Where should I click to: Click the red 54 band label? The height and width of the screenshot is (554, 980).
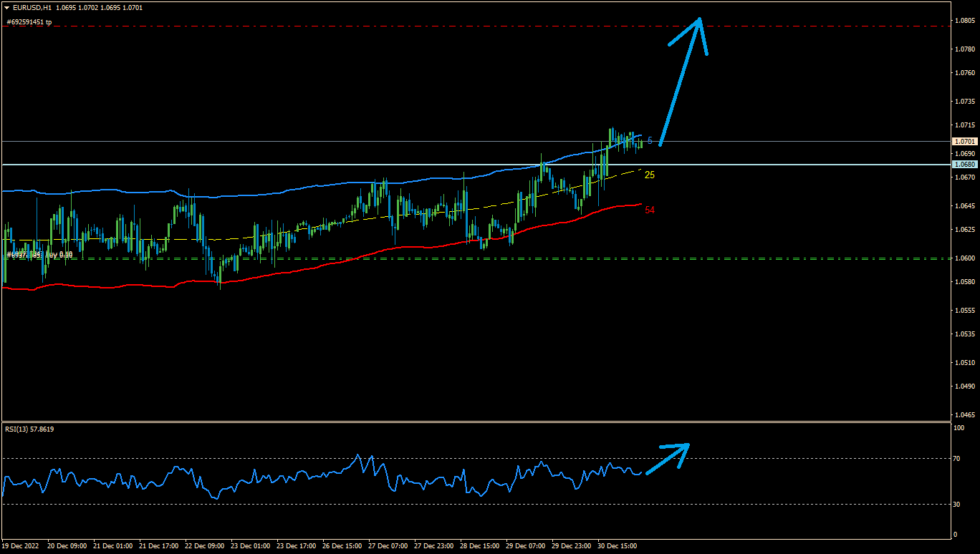[650, 210]
